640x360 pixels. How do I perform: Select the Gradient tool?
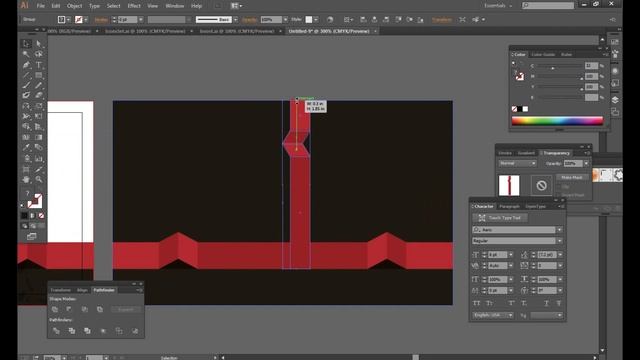pos(39,138)
